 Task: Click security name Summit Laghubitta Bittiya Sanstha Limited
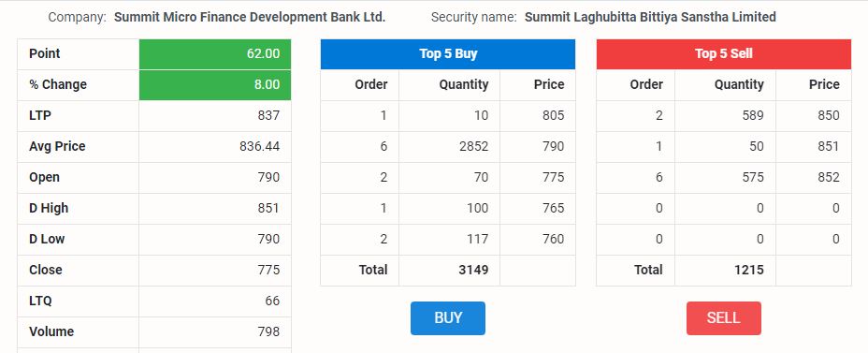tap(650, 17)
